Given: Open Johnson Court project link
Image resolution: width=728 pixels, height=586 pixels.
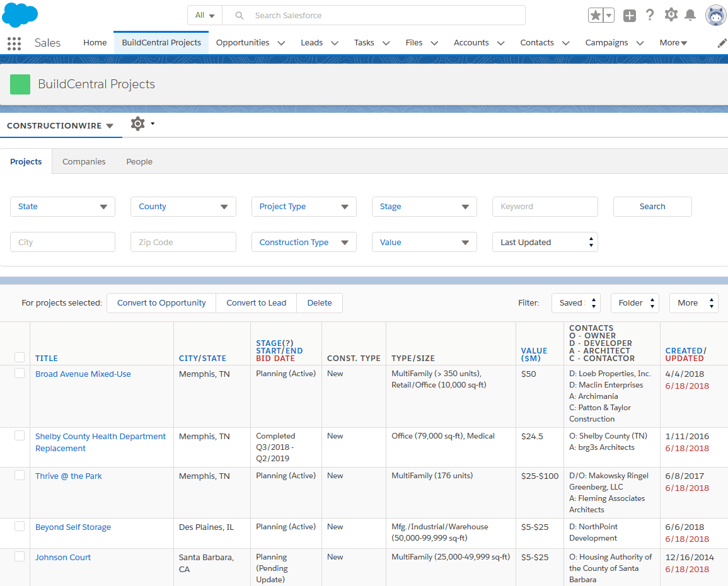Looking at the screenshot, I should [63, 557].
